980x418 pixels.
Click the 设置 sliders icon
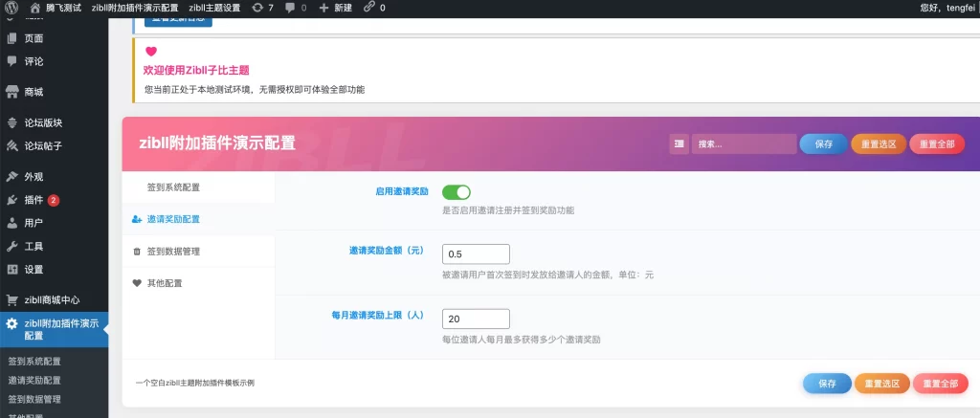(x=11, y=270)
